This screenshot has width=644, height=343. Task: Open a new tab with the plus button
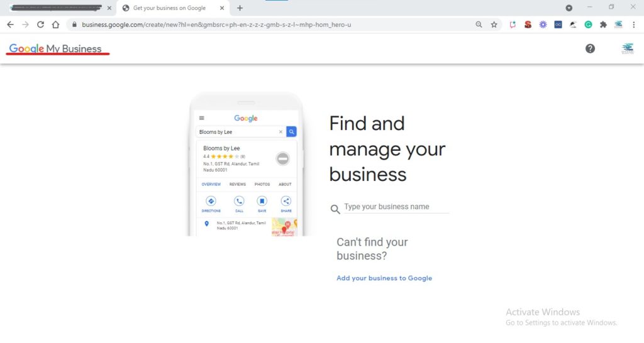240,8
